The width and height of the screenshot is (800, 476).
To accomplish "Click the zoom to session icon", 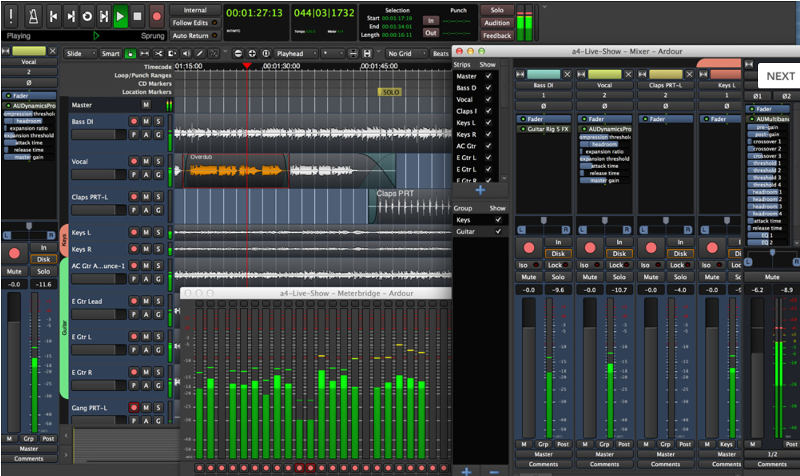I will [x=266, y=54].
